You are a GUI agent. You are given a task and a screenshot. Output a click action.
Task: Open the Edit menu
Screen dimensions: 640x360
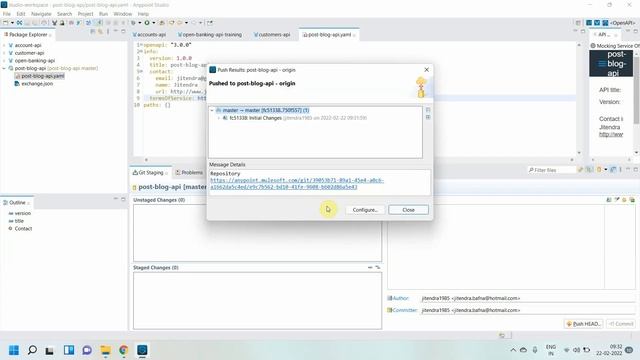click(21, 14)
